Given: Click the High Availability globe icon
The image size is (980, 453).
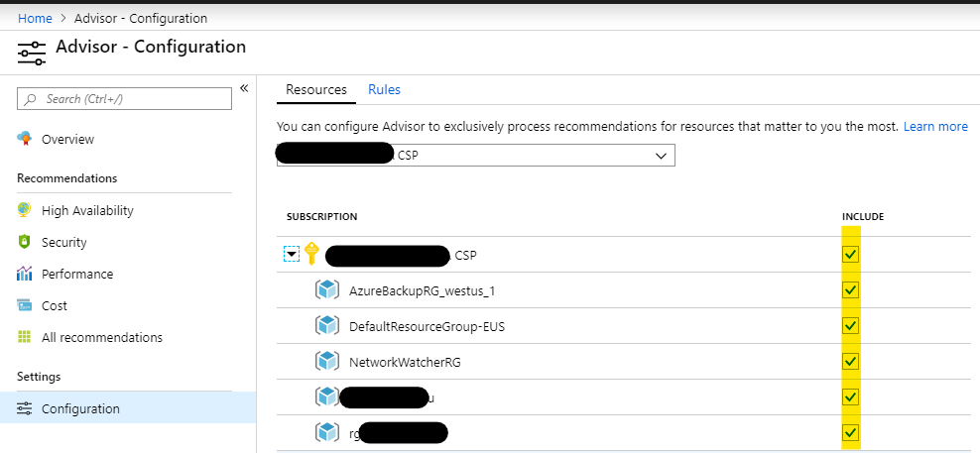Looking at the screenshot, I should [25, 210].
